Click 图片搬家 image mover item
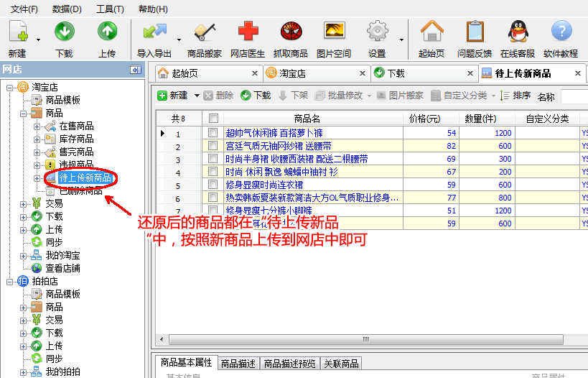588x378 pixels. click(x=400, y=96)
